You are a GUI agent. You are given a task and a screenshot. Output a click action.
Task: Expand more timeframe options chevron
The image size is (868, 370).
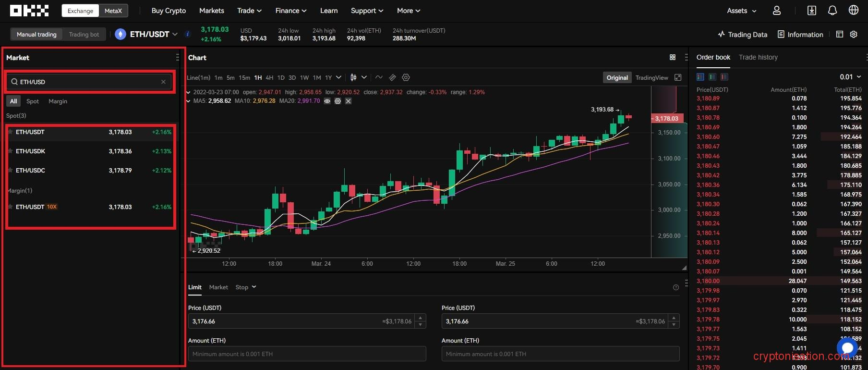[339, 77]
